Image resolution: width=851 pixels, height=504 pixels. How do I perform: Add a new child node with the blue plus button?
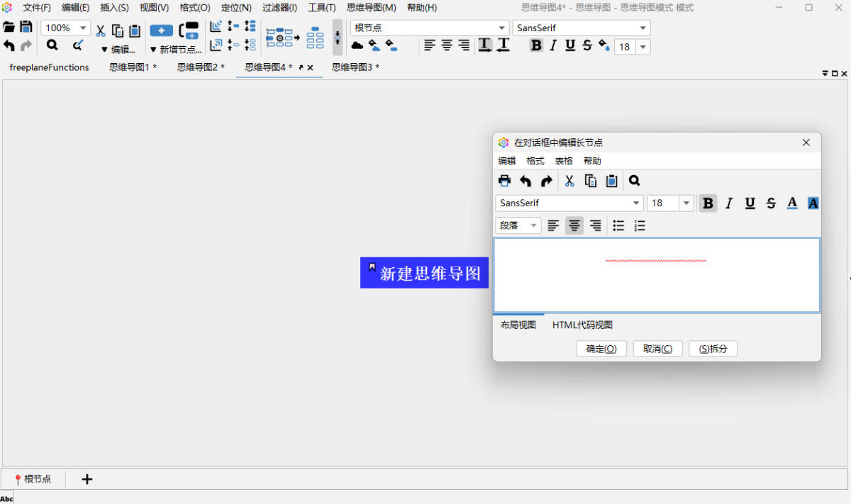[161, 30]
